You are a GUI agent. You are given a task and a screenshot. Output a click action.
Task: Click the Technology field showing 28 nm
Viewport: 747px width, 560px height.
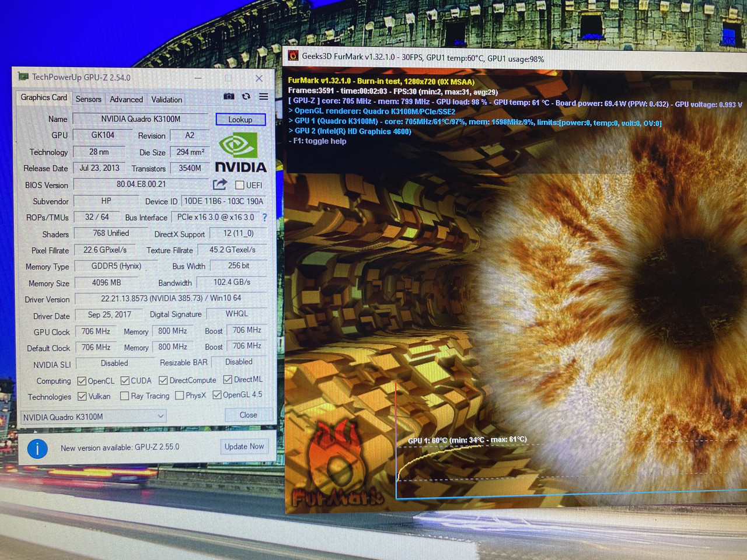99,152
